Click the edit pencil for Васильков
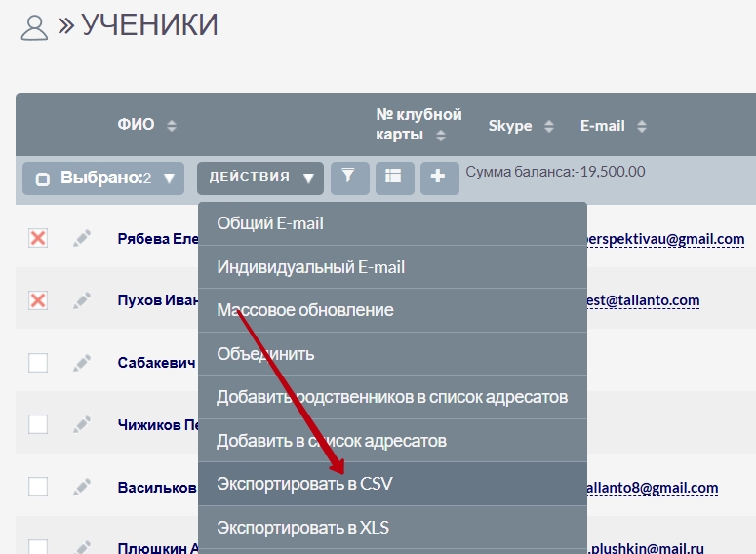The image size is (756, 554). pos(82,487)
